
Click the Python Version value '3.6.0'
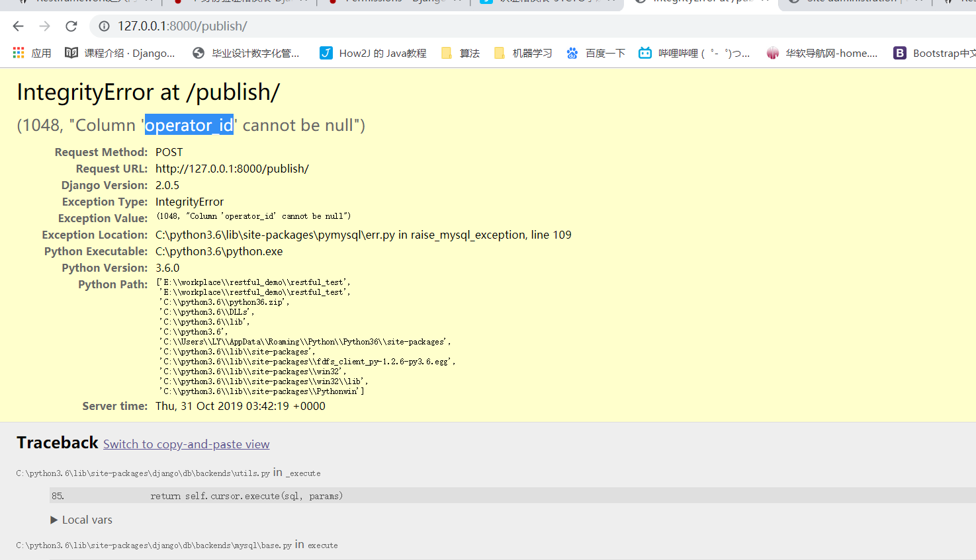click(x=167, y=268)
